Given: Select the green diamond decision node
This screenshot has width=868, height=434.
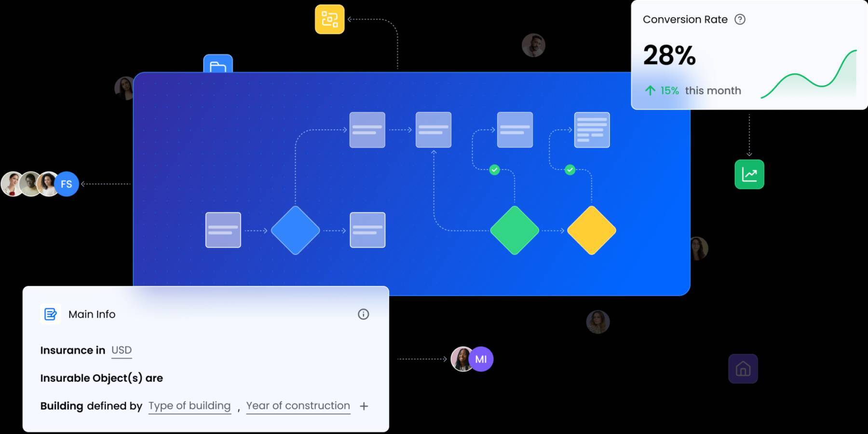Looking at the screenshot, I should coord(515,230).
